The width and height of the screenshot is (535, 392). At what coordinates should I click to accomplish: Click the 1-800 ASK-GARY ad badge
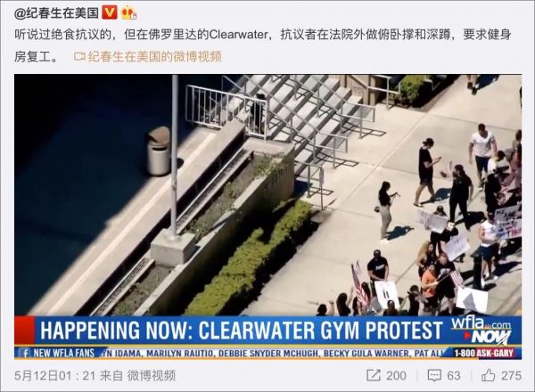point(484,353)
